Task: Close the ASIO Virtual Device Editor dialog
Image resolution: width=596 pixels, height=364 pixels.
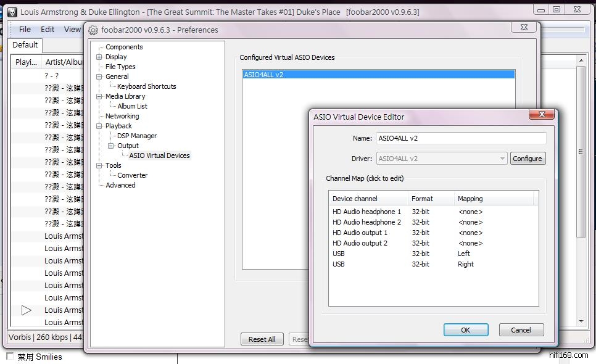Action: (542, 115)
